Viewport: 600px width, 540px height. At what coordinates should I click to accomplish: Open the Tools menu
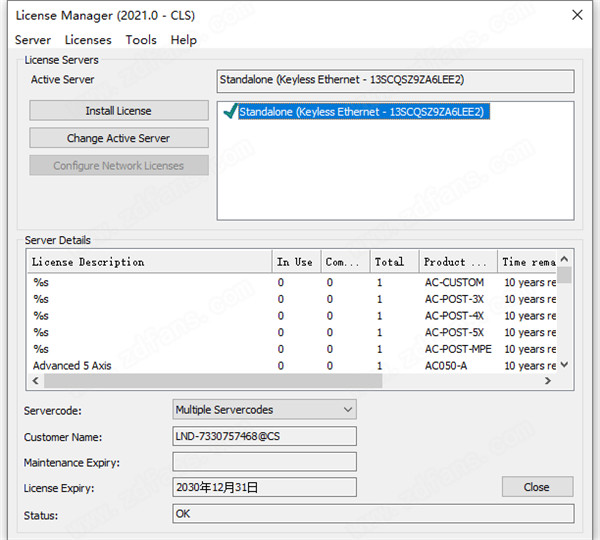point(141,40)
